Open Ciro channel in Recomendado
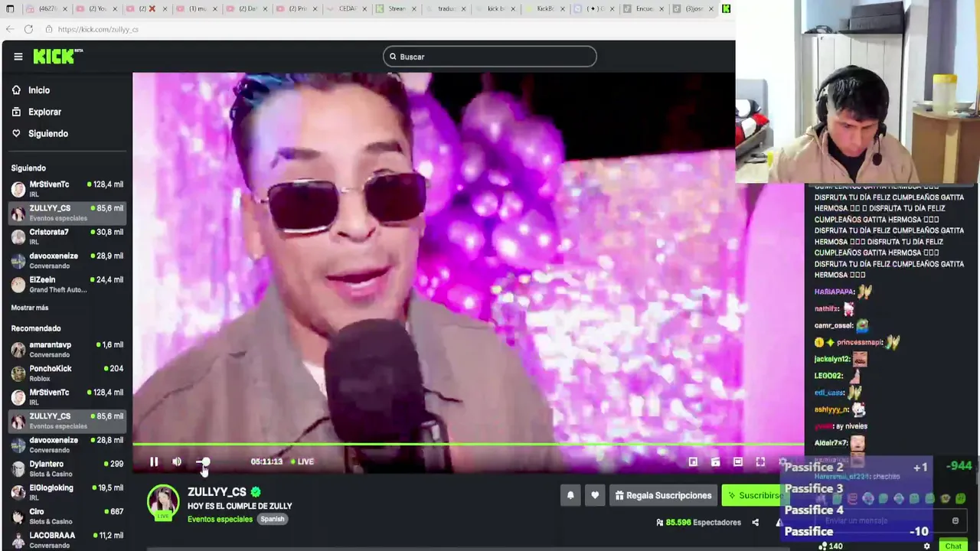This screenshot has width=980, height=551. click(67, 516)
